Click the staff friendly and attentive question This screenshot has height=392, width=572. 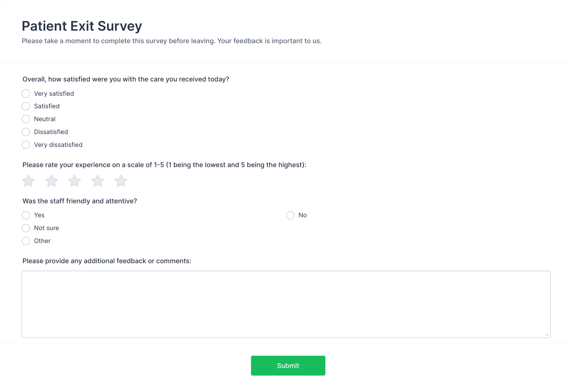(80, 201)
